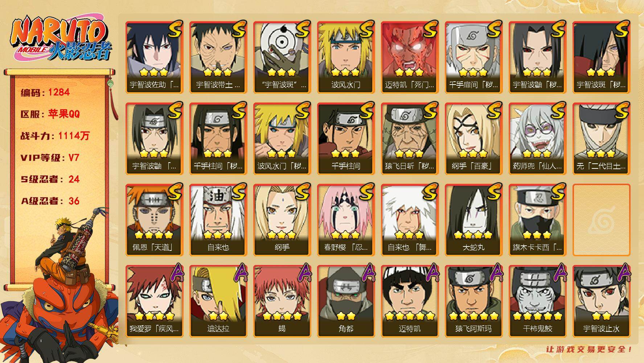Viewport: 644px width, 363px height.
Task: Select the 波风水门 S-rank ninja card
Action: click(x=346, y=57)
